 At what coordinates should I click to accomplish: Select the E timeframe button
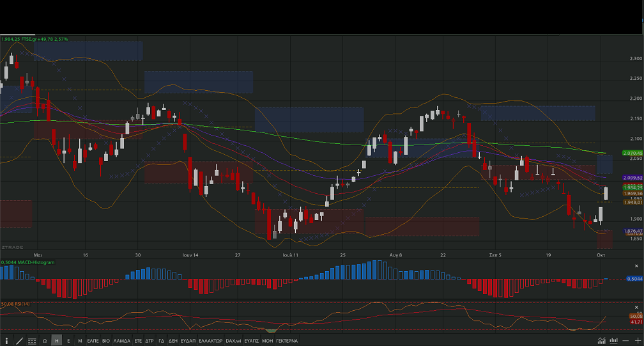point(68,341)
